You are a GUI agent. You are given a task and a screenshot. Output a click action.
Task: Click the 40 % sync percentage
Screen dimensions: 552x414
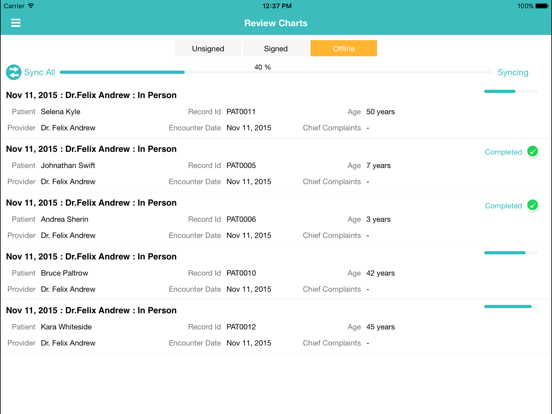pyautogui.click(x=263, y=67)
